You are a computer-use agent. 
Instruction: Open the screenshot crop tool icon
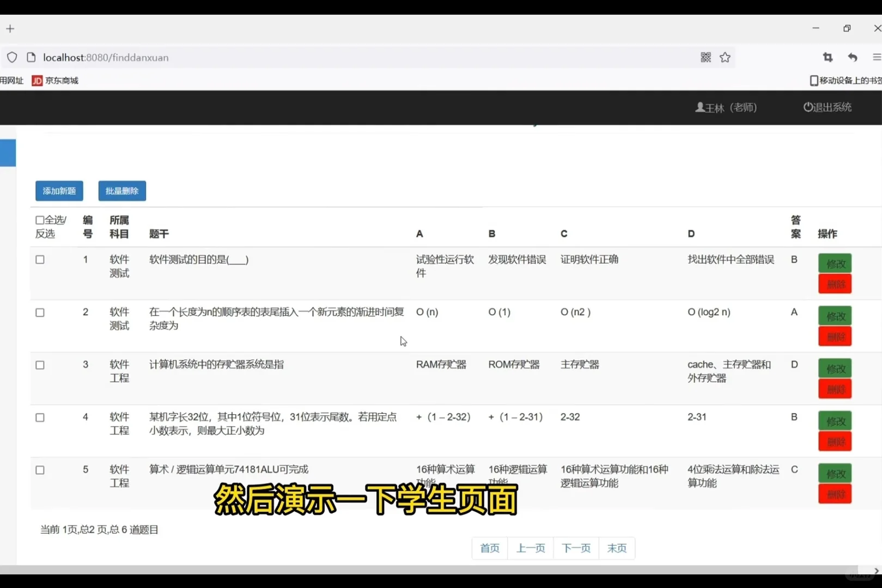(x=828, y=57)
